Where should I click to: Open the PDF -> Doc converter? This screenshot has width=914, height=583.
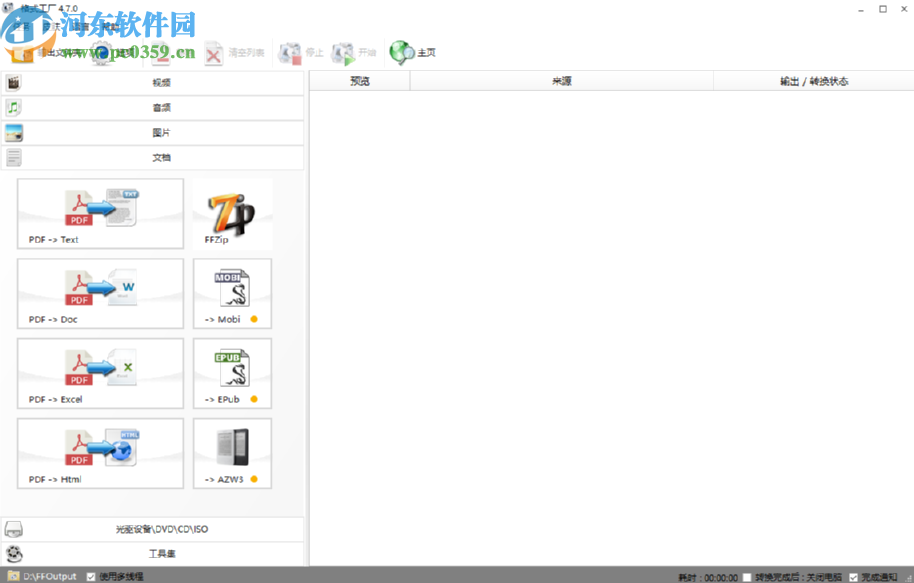(x=100, y=293)
